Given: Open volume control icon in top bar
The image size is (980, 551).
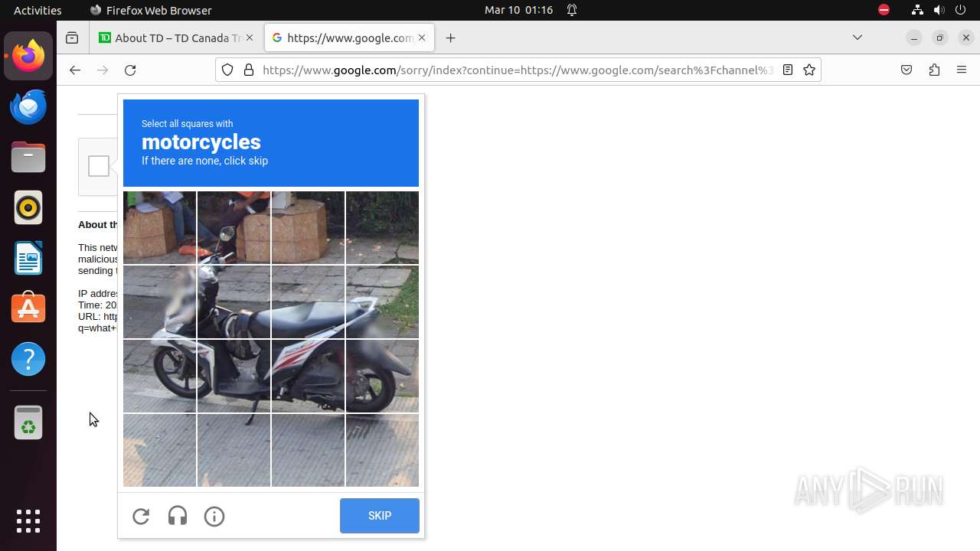Looking at the screenshot, I should pyautogui.click(x=939, y=10).
